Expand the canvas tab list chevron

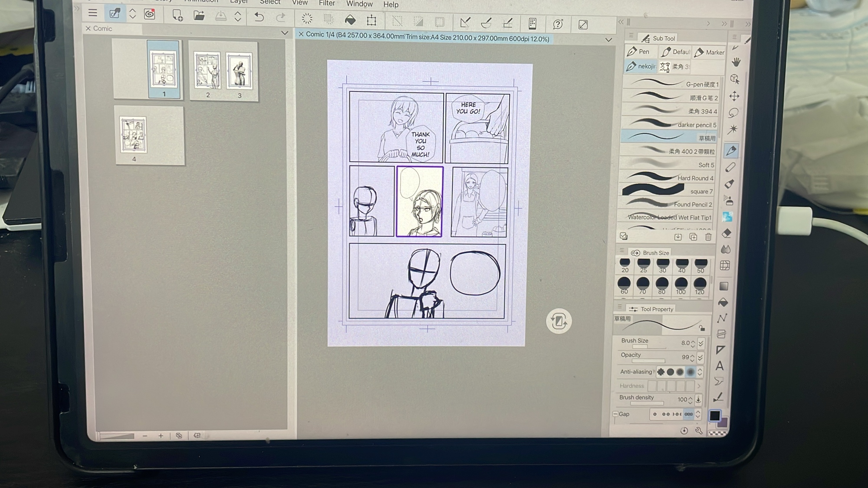coord(608,39)
